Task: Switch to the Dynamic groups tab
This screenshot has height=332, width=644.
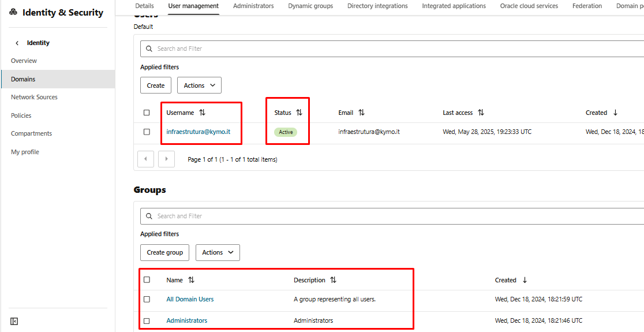Action: pos(310,6)
